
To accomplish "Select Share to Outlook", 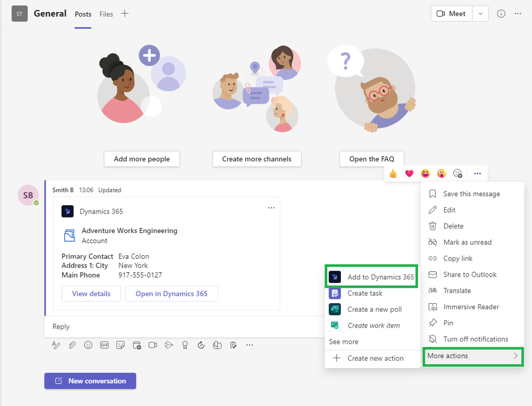I will point(472,274).
